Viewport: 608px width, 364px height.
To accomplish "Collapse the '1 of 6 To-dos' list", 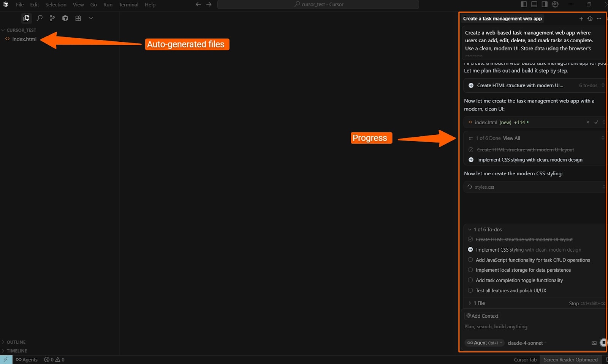I will pyautogui.click(x=470, y=230).
